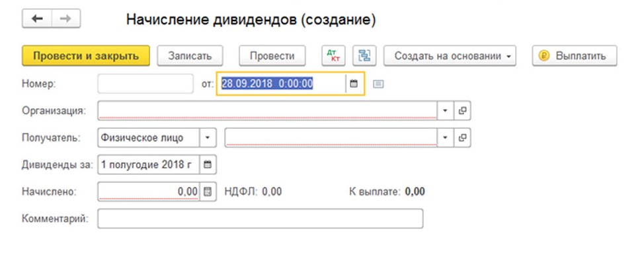Open the recipient selection form icon
This screenshot has width=644, height=276.
pyautogui.click(x=463, y=137)
